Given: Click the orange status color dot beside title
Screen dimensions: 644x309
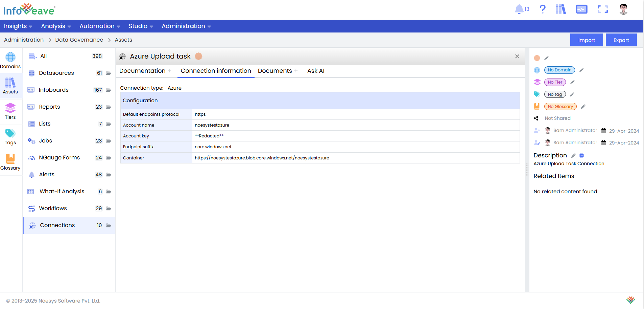Looking at the screenshot, I should coord(198,56).
